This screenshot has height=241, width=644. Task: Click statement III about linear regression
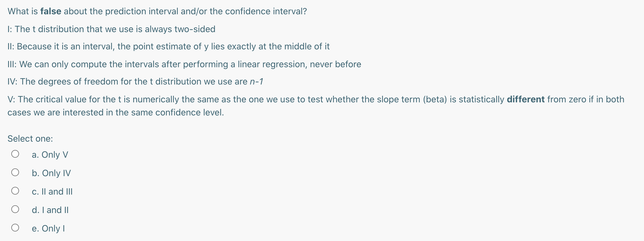click(x=184, y=64)
